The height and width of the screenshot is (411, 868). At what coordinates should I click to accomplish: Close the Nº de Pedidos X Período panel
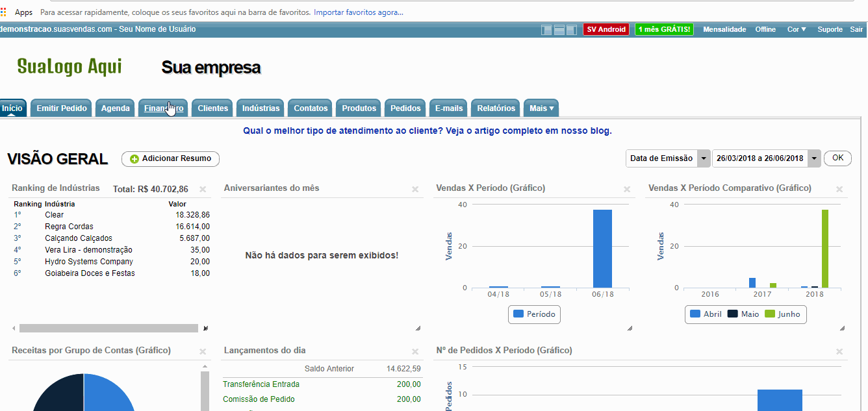point(839,351)
